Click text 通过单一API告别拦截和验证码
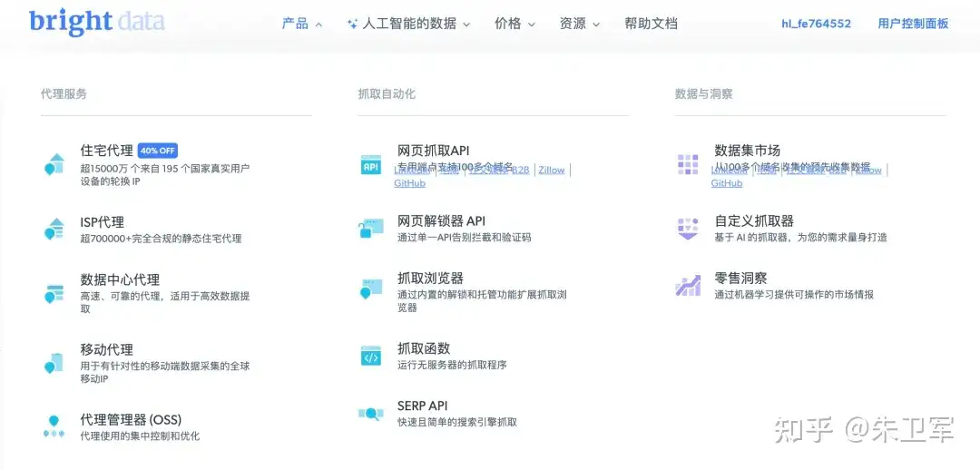The height and width of the screenshot is (470, 980). point(465,238)
